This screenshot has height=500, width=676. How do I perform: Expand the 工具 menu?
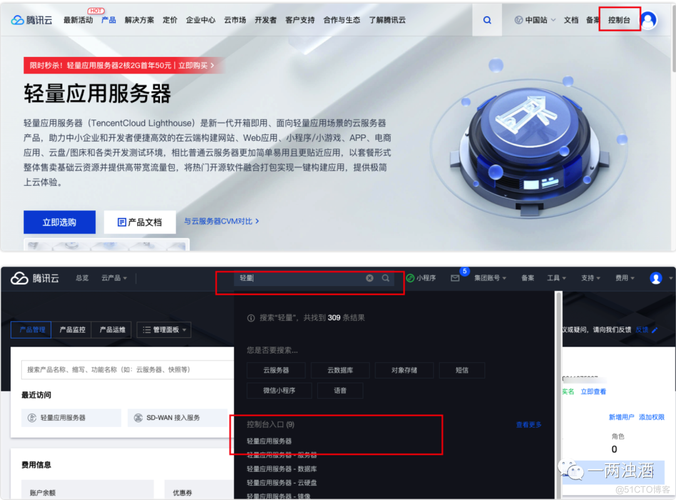[x=557, y=278]
